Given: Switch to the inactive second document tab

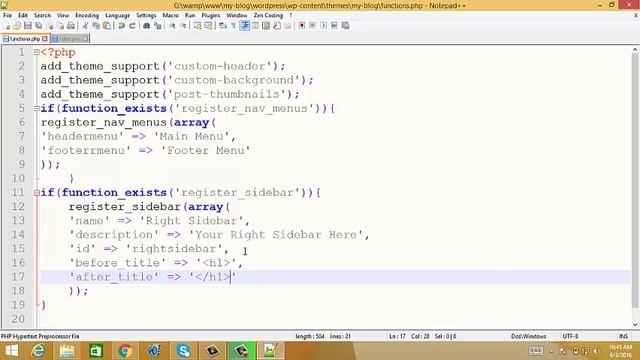Looking at the screenshot, I should point(70,39).
